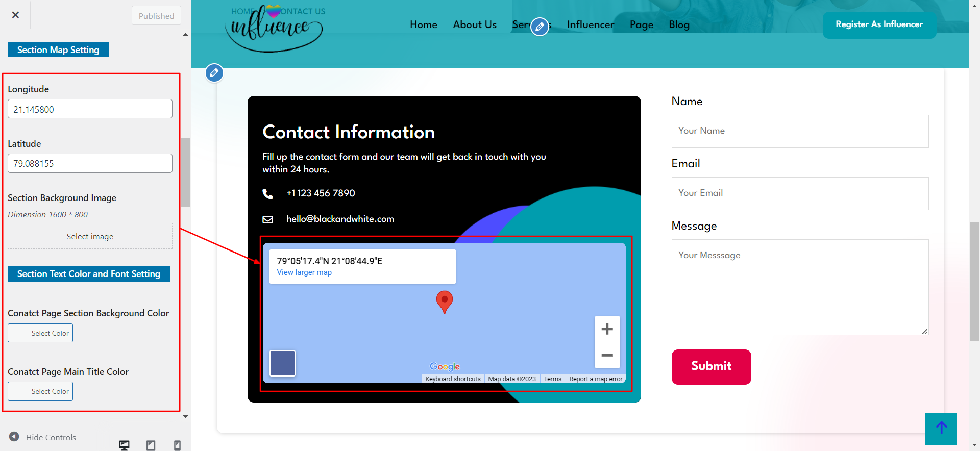Click the scroll-to-top arrow button
980x451 pixels.
tap(940, 428)
